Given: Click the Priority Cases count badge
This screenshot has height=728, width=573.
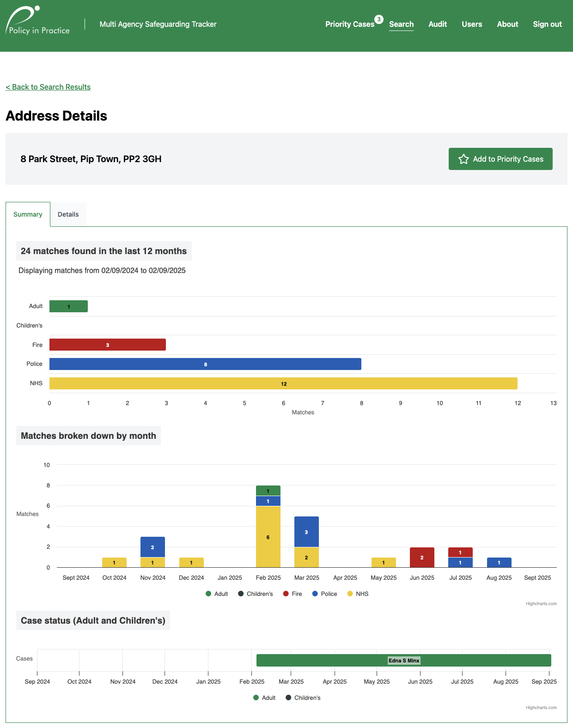Looking at the screenshot, I should 378,19.
